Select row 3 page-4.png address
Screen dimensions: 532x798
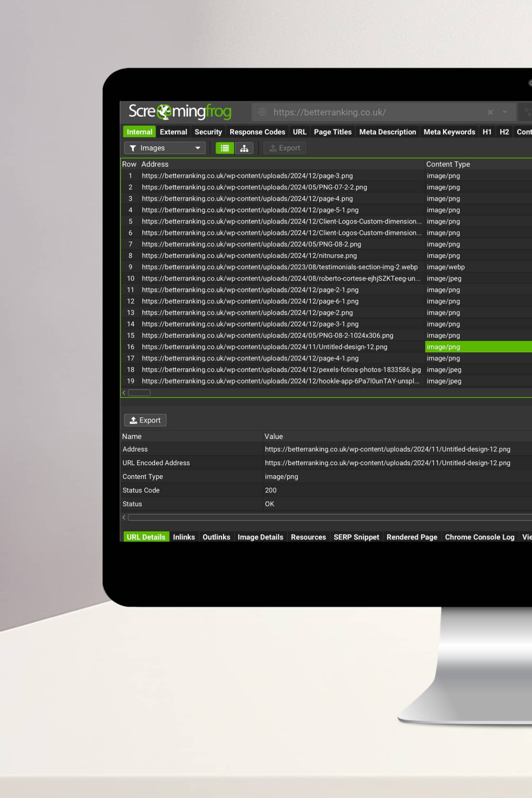click(x=247, y=199)
